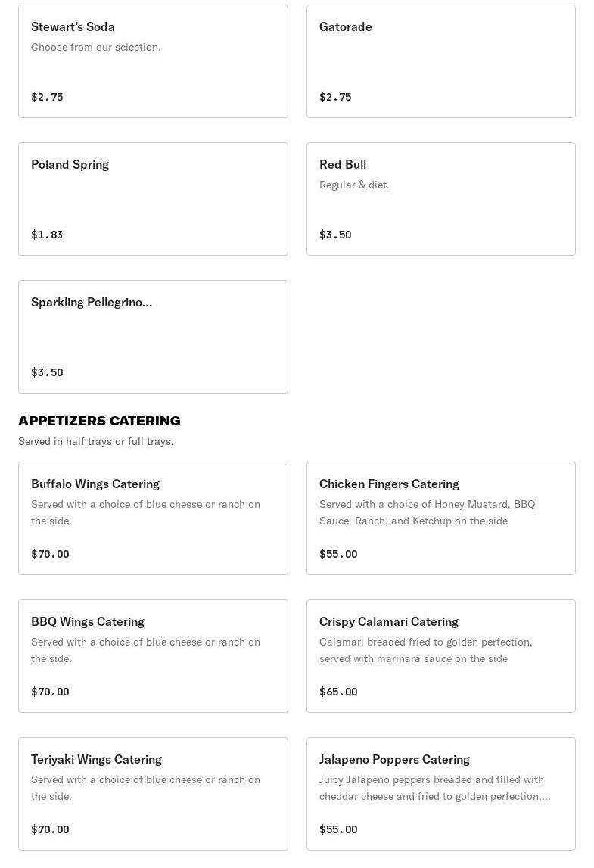
Task: Open Jalapeno Poppers Catering card
Action: coord(440,794)
